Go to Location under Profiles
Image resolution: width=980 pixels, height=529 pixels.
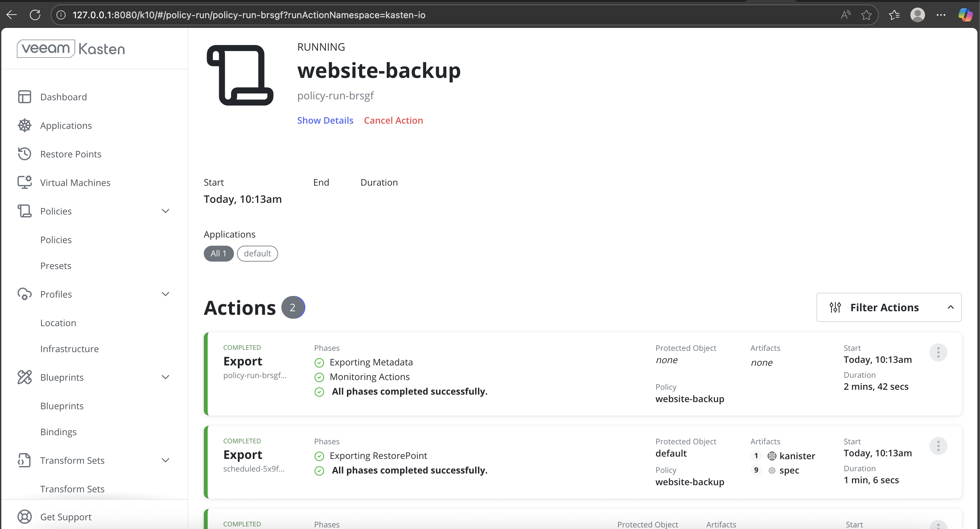click(x=58, y=323)
